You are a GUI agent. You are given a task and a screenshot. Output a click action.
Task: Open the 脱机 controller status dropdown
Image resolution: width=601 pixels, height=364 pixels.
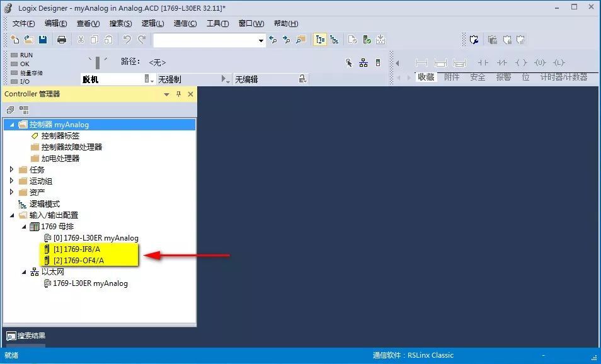[x=149, y=79]
